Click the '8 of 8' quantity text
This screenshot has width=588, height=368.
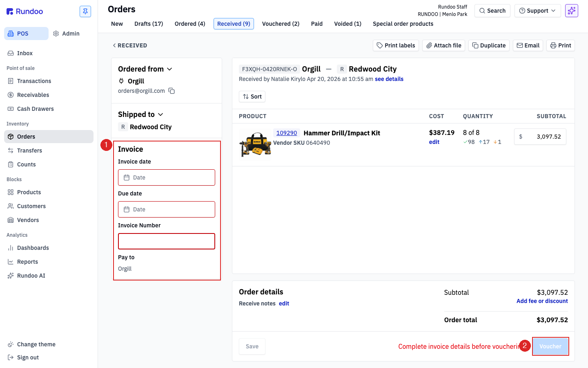click(471, 132)
